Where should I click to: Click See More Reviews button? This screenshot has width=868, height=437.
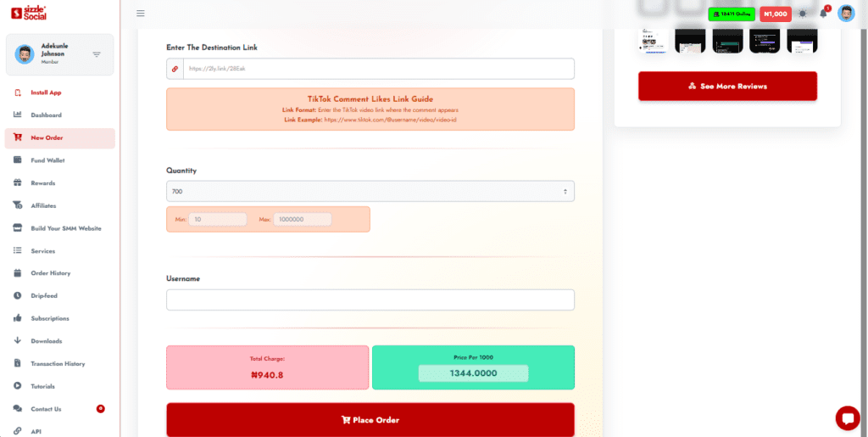(727, 87)
